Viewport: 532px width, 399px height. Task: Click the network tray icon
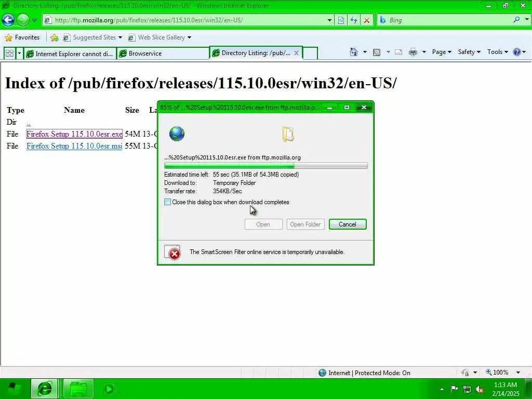click(x=467, y=389)
